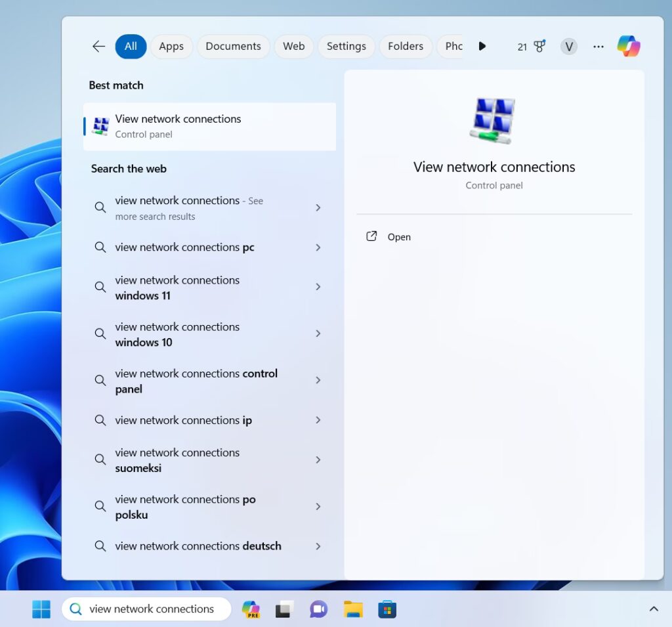Open the three-dot more options menu

click(x=598, y=47)
